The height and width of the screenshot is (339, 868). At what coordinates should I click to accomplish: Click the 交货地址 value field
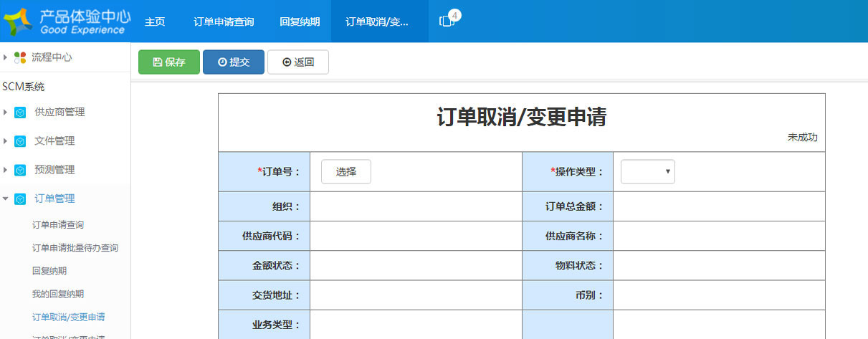coord(416,295)
